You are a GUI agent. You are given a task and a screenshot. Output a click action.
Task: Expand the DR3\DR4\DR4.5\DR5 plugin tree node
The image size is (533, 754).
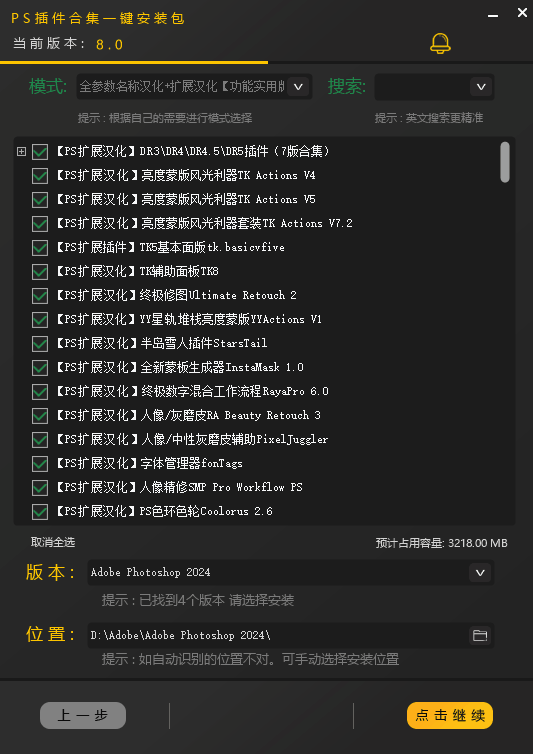pos(21,151)
